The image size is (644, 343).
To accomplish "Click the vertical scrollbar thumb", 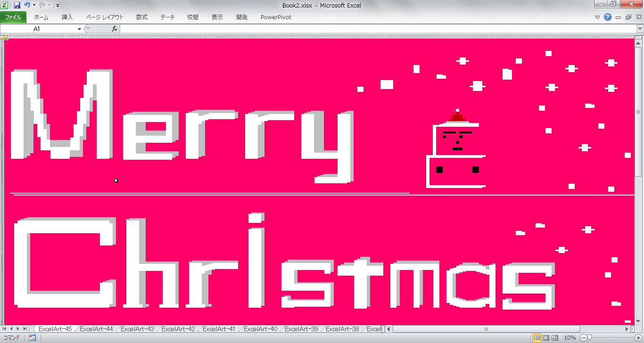I will pyautogui.click(x=639, y=111).
